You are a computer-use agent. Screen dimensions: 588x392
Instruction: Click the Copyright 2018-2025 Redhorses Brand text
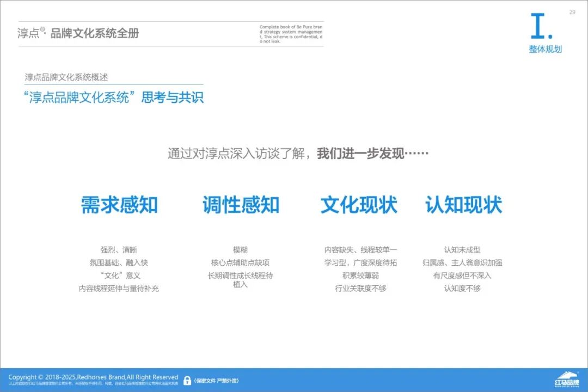click(x=94, y=377)
